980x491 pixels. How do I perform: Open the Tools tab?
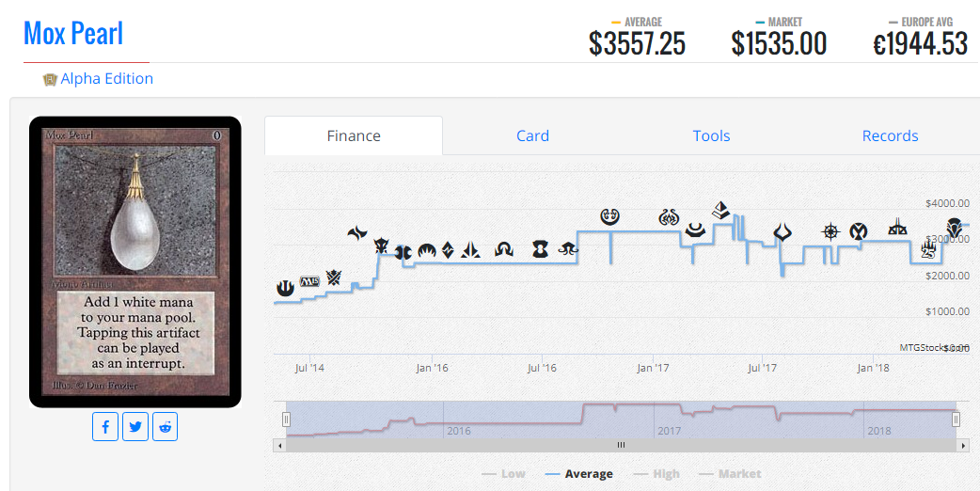pos(711,135)
